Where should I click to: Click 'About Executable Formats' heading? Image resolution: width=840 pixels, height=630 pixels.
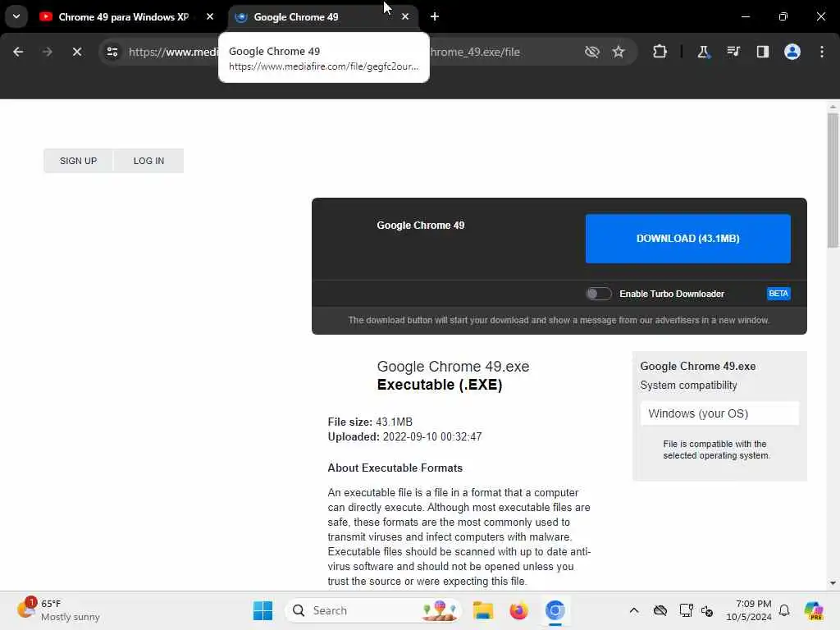[395, 468]
